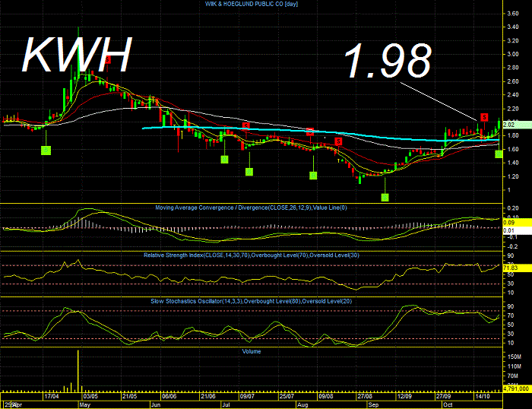This screenshot has height=409, width=532.
Task: Select the lowest green B buy marker in September
Action: [x=385, y=197]
